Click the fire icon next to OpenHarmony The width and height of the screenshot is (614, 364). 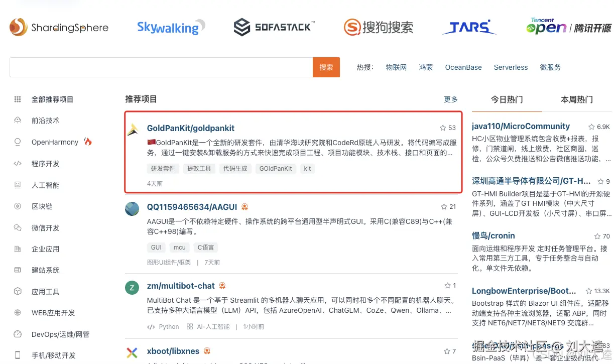click(x=87, y=142)
